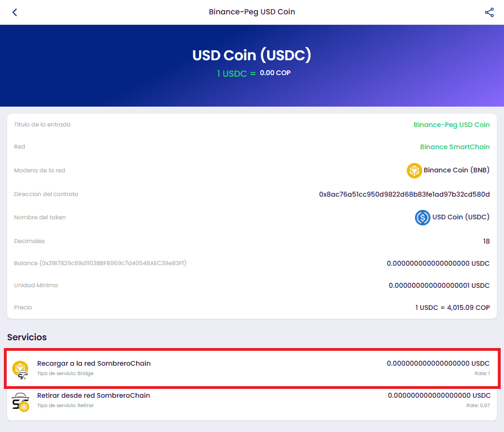Click the Recargar service amount 0.000000000000000000 USDC
Image resolution: width=504 pixels, height=432 pixels.
pyautogui.click(x=438, y=363)
